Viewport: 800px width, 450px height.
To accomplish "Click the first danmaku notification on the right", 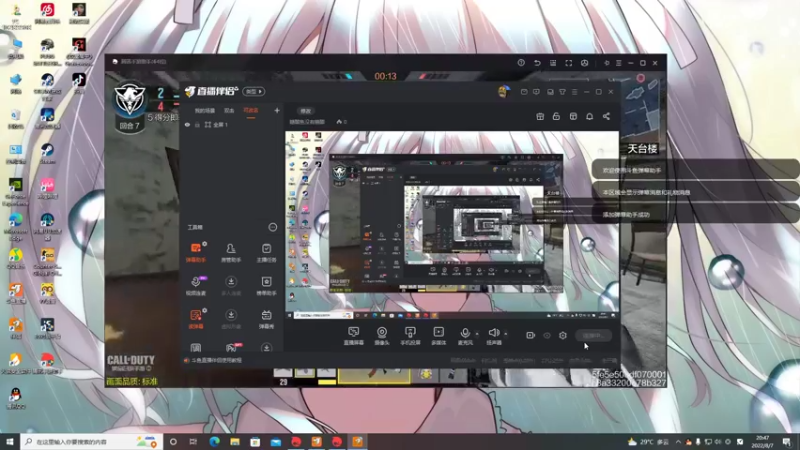I will 696,170.
